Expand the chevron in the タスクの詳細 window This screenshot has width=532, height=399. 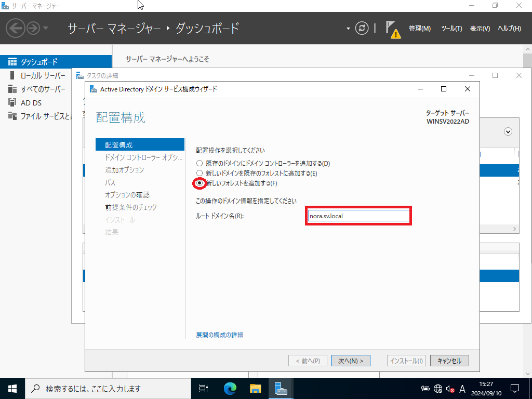508,131
